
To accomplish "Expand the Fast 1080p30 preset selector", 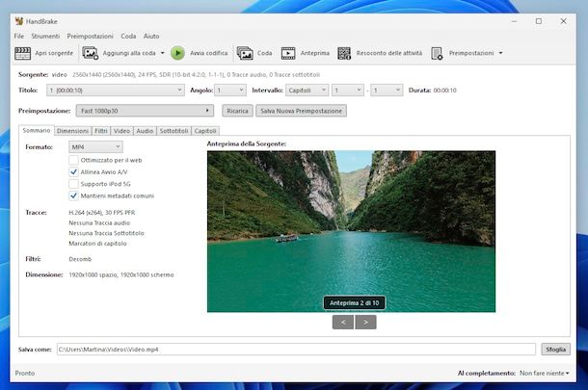I will [x=145, y=111].
